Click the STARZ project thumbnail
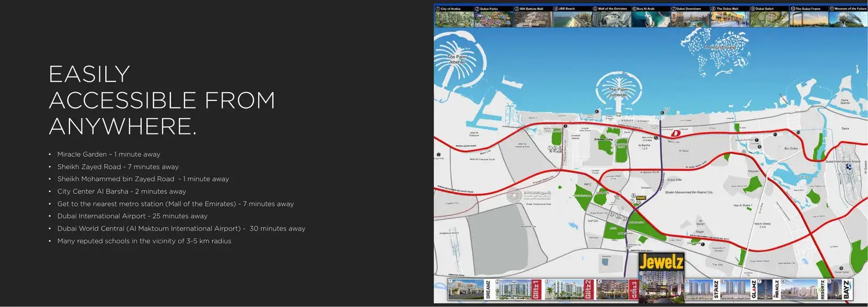Screen dimensions: 868x307 (703, 290)
